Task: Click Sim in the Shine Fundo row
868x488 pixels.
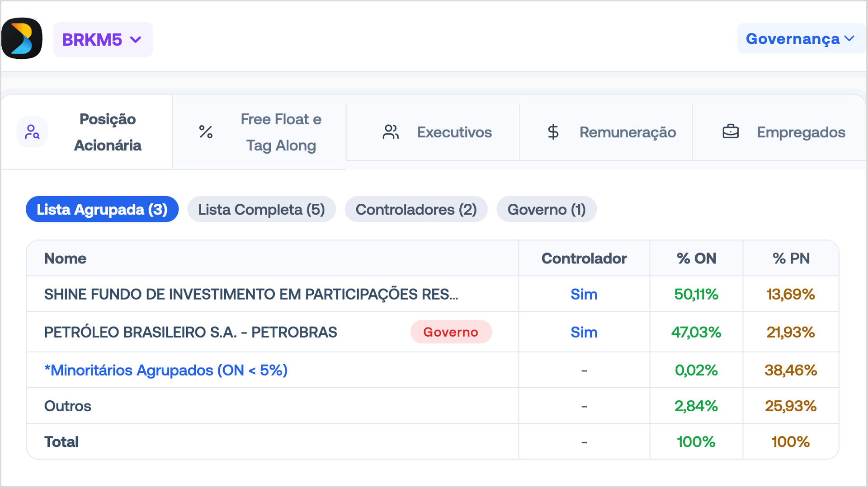Action: 584,294
